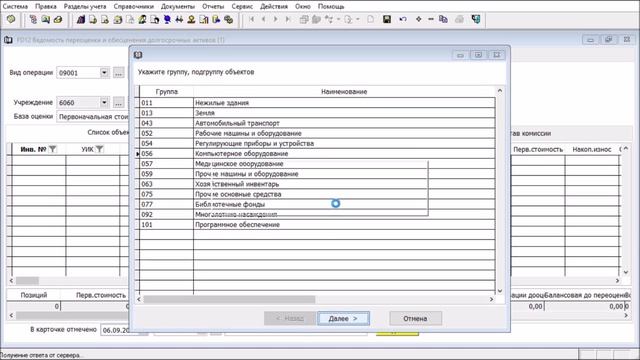This screenshot has height=360, width=640.
Task: Open the Справочники menu
Action: point(134,7)
